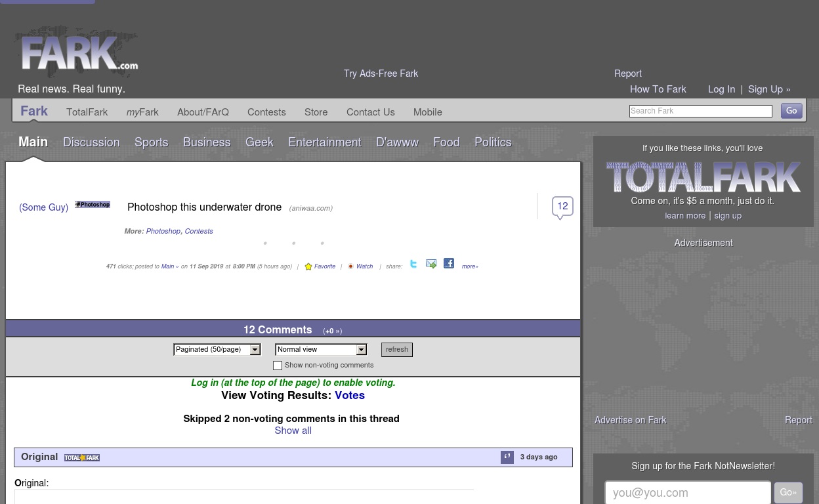The image size is (819, 504).
Task: Open Contests in the navigation bar
Action: point(266,112)
